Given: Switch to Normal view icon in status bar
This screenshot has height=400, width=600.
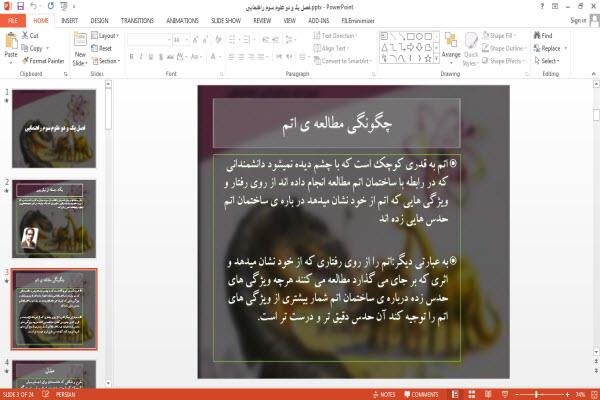Looking at the screenshot, I should (455, 395).
